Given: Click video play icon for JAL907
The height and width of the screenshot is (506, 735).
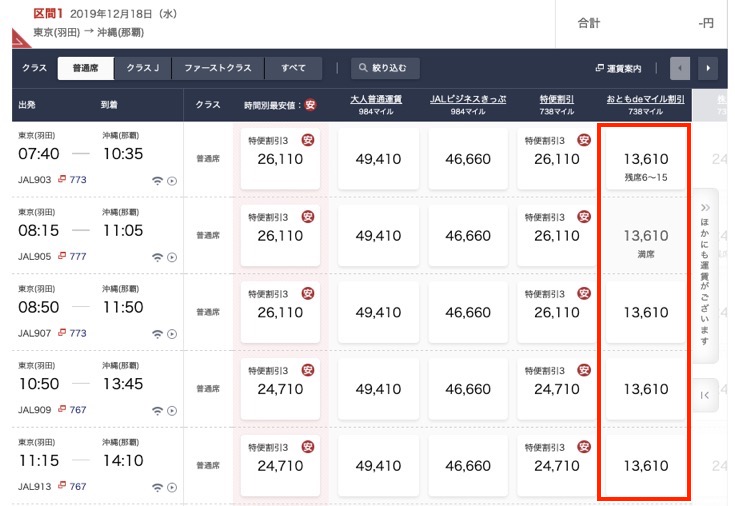Looking at the screenshot, I should [172, 334].
